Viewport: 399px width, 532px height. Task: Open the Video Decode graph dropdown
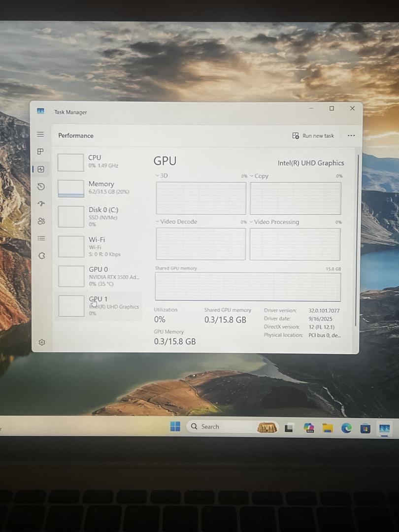click(176, 222)
